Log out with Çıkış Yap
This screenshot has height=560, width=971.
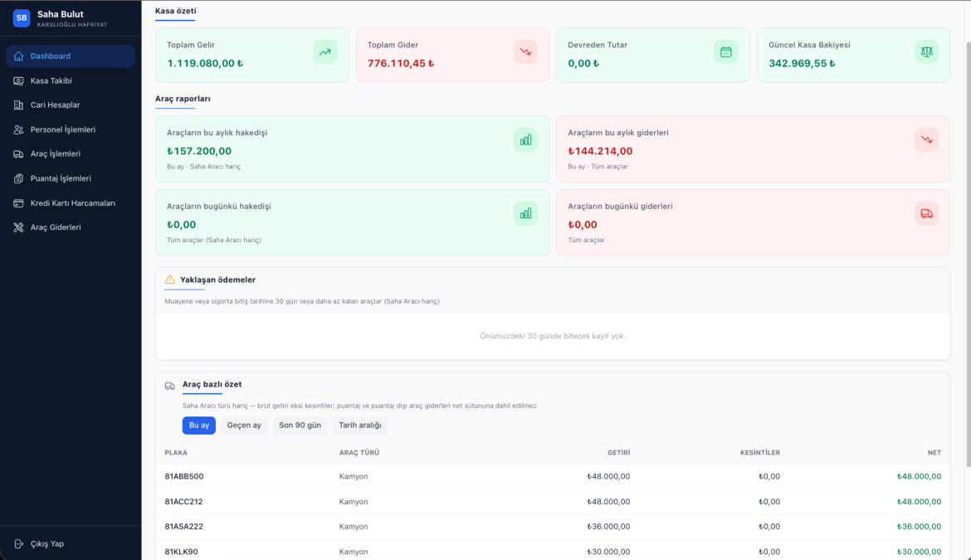click(x=46, y=544)
